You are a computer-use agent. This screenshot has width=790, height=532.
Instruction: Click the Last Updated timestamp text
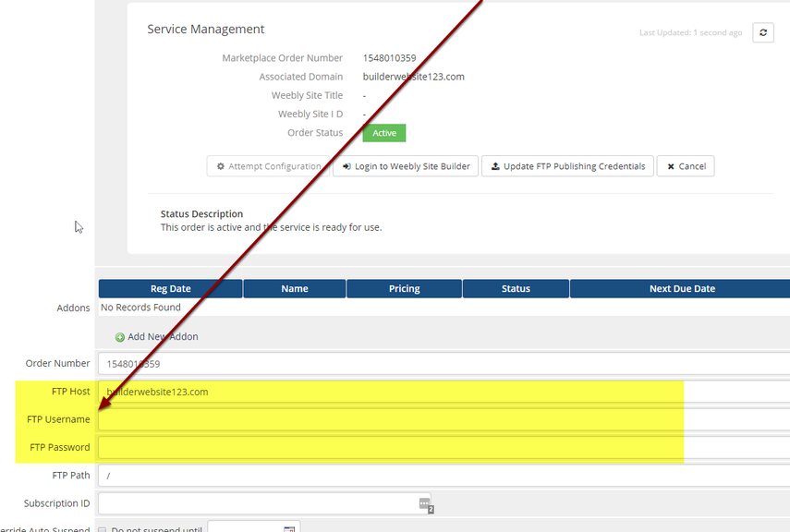coord(691,32)
